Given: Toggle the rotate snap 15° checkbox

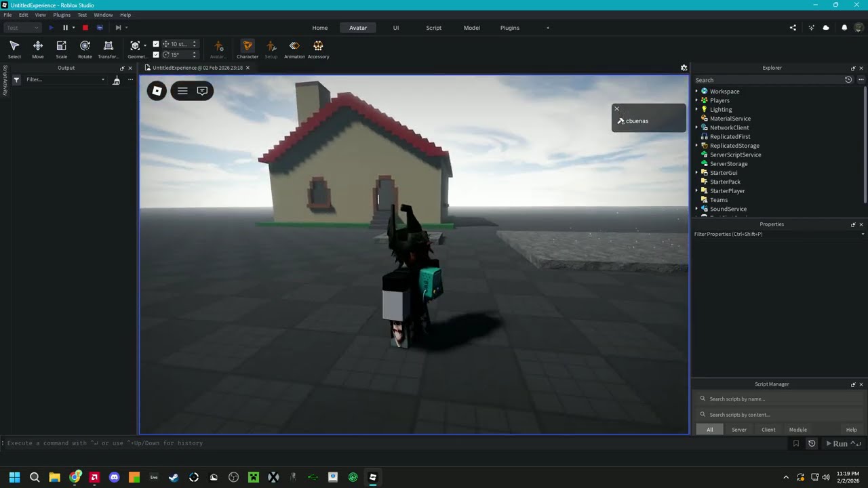Looking at the screenshot, I should point(156,55).
